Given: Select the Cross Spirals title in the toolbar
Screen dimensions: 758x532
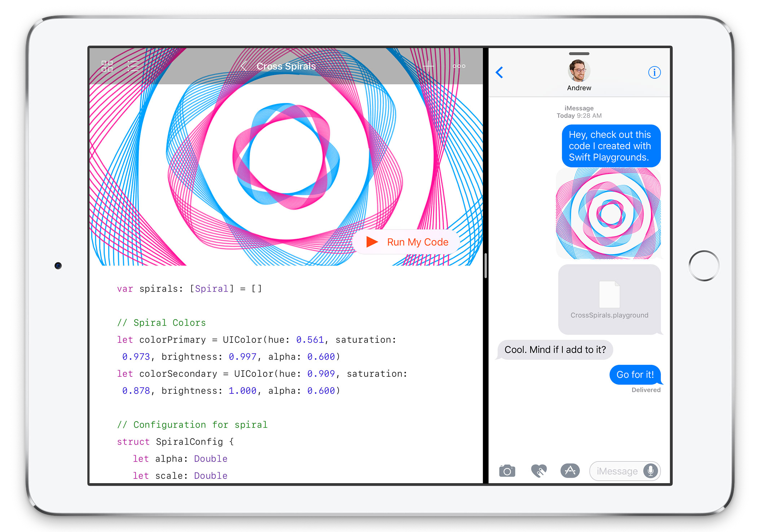Looking at the screenshot, I should 286,66.
